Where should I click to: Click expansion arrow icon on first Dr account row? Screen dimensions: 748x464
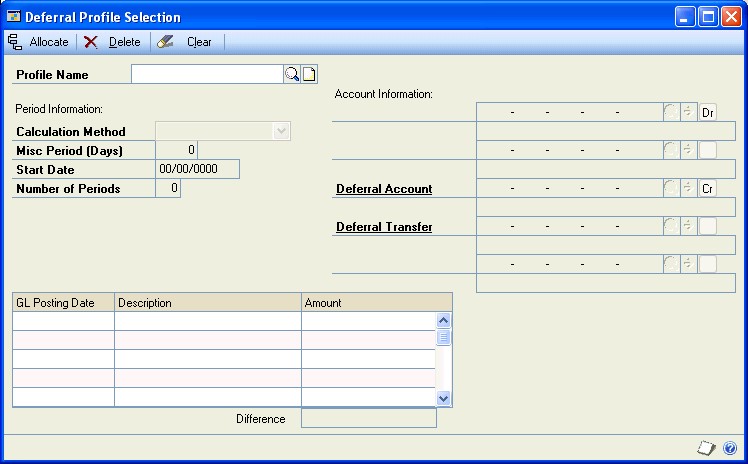[688, 112]
